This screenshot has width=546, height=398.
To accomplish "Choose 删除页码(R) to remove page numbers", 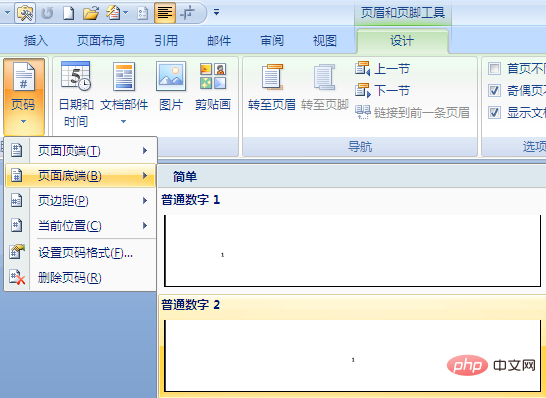I will [x=80, y=278].
